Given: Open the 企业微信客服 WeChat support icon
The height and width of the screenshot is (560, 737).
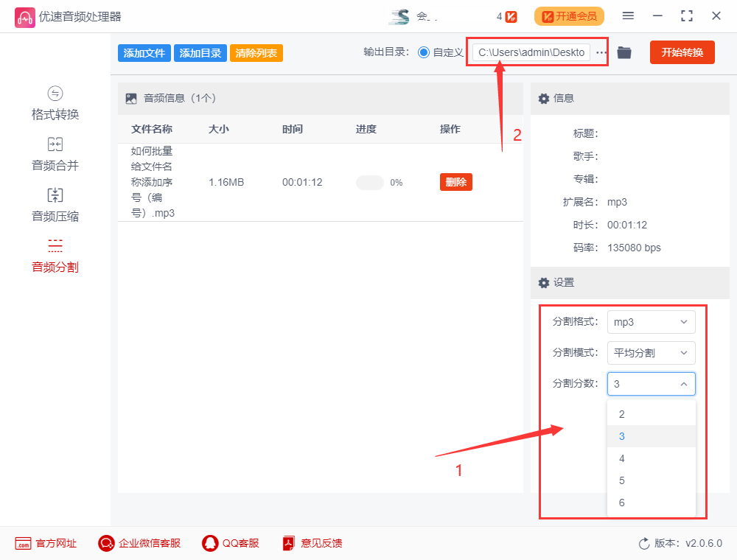Looking at the screenshot, I should (106, 543).
